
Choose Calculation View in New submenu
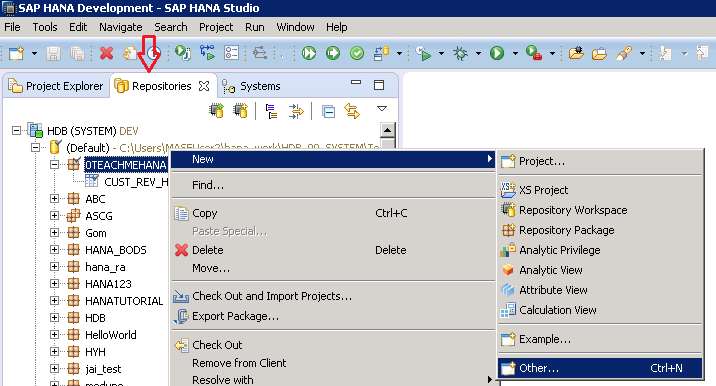[x=600, y=310]
